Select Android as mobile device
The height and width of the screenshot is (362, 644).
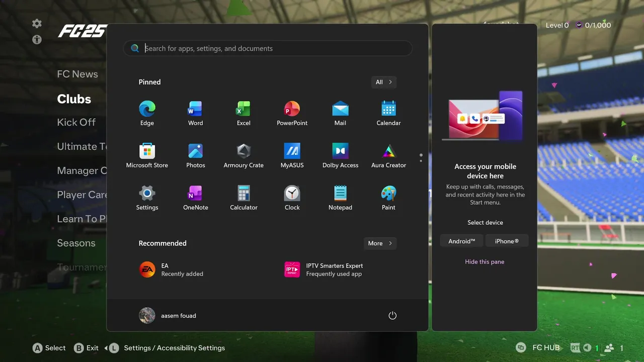coord(461,241)
